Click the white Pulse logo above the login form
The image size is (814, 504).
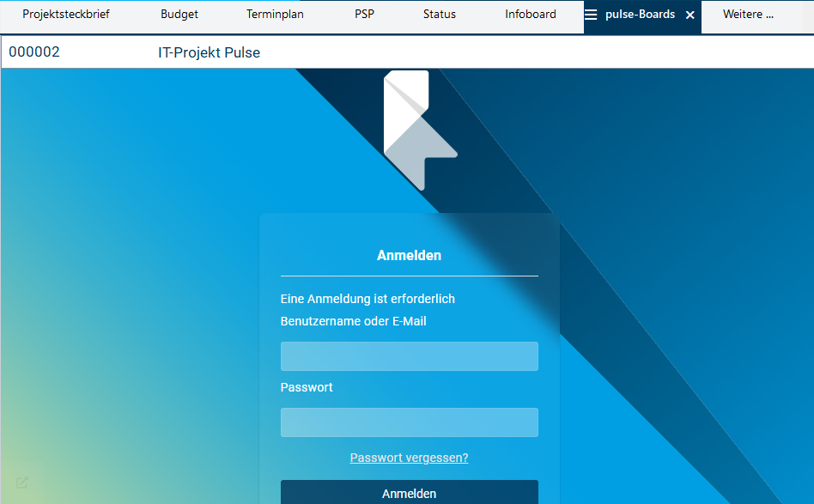click(x=419, y=130)
